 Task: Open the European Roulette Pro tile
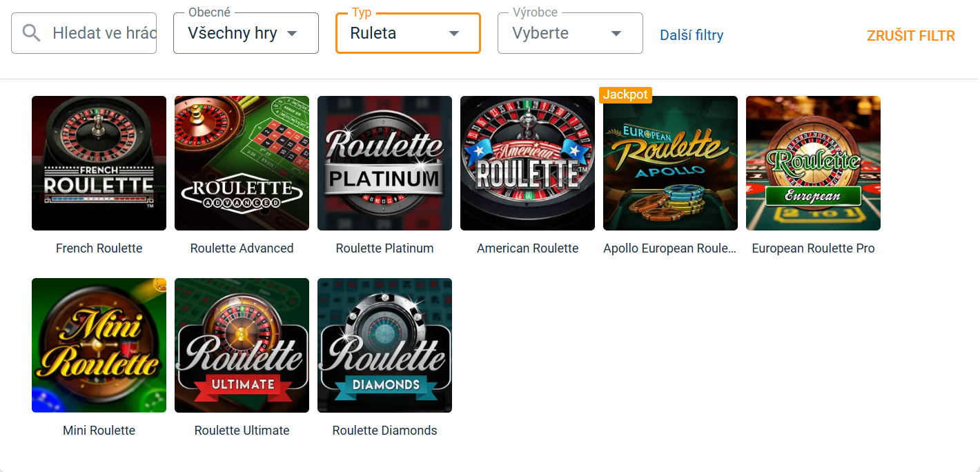[x=813, y=163]
